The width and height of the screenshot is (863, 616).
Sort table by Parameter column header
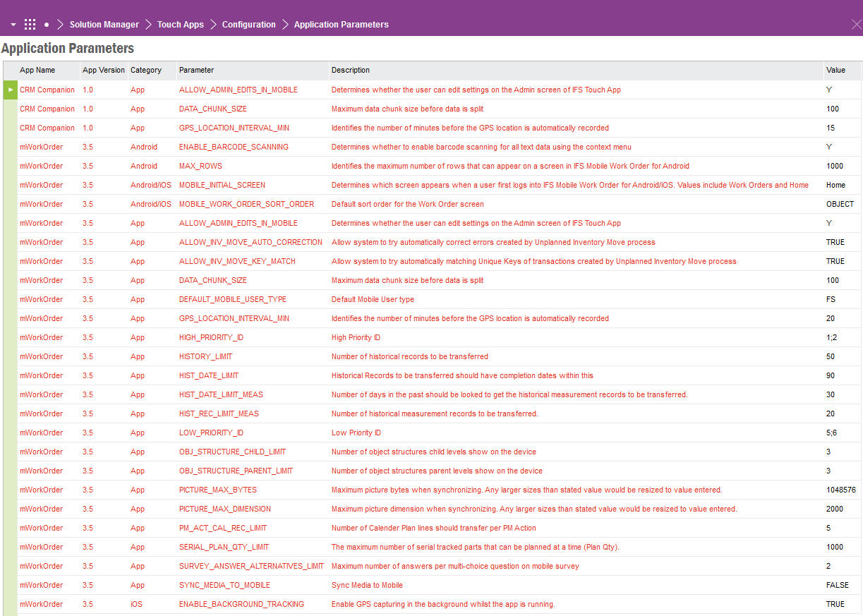(x=196, y=71)
